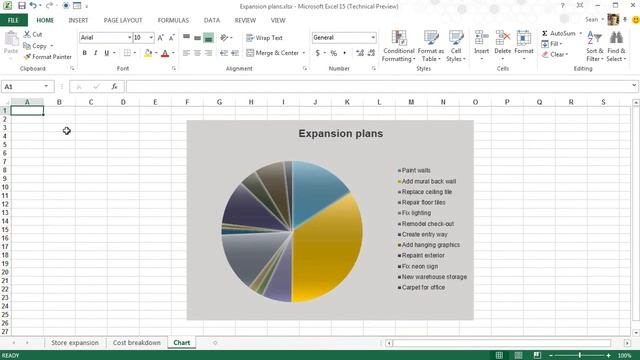Open Format as Table gallery
This screenshot has height=360, width=640.
[x=431, y=46]
